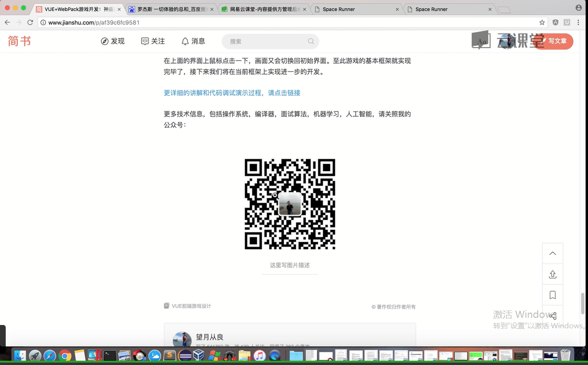Click the back-to-top arrow button
Viewport: 588px width, 365px height.
click(553, 253)
